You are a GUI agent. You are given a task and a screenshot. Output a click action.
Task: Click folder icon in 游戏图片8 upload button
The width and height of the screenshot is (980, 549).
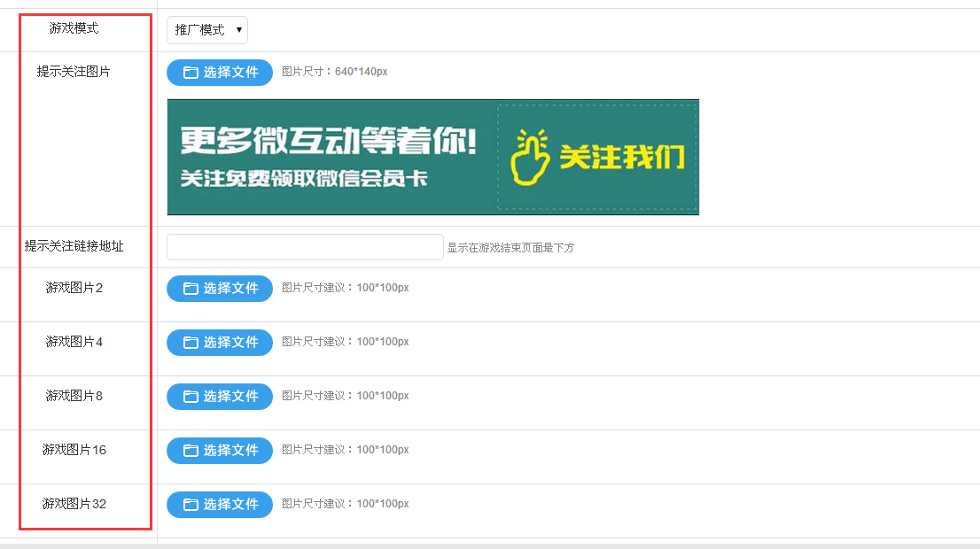pos(191,397)
